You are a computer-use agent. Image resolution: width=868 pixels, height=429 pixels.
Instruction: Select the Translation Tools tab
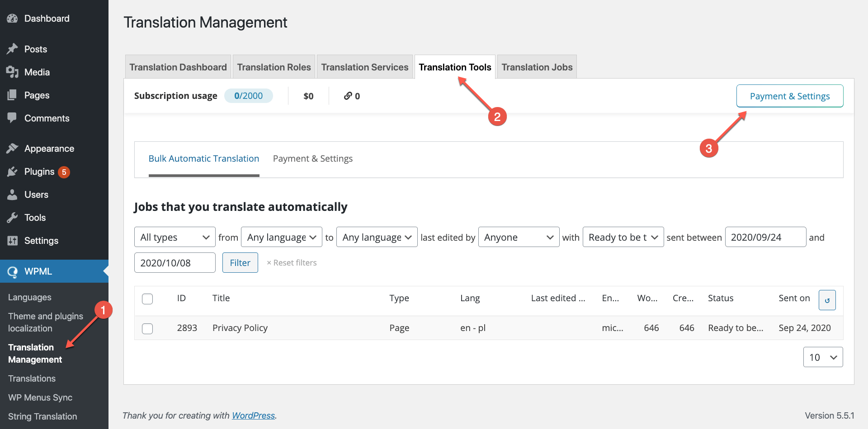coord(455,67)
